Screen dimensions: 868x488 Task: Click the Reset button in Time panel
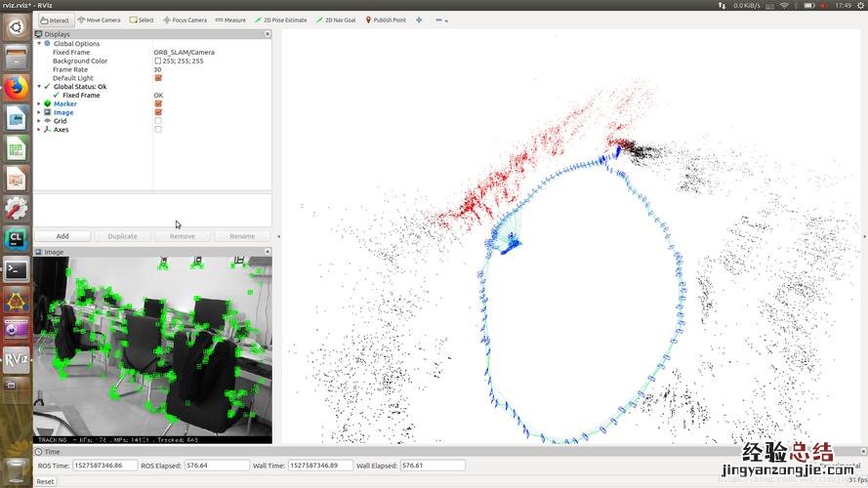[46, 481]
